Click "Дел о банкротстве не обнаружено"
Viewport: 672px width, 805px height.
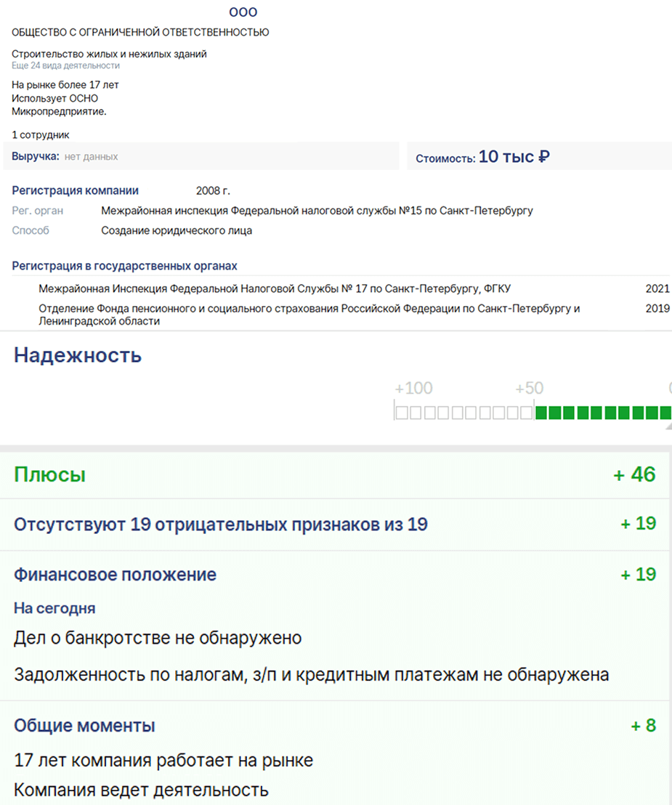tap(158, 638)
